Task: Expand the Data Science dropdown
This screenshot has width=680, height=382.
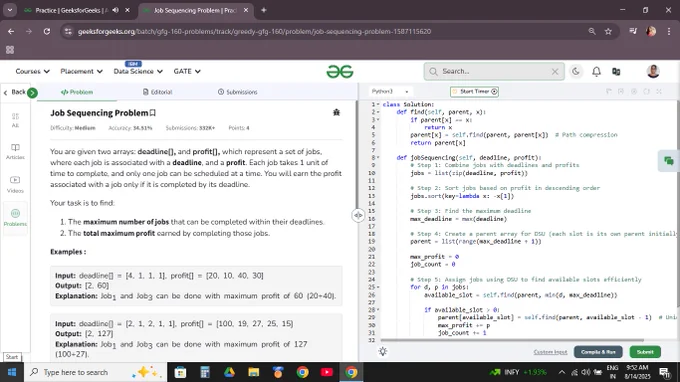Action: click(138, 71)
